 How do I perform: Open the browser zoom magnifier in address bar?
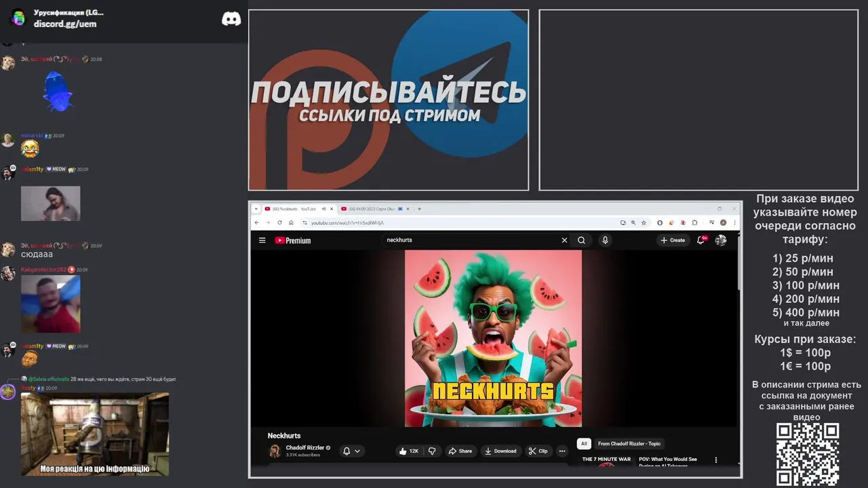(x=633, y=222)
